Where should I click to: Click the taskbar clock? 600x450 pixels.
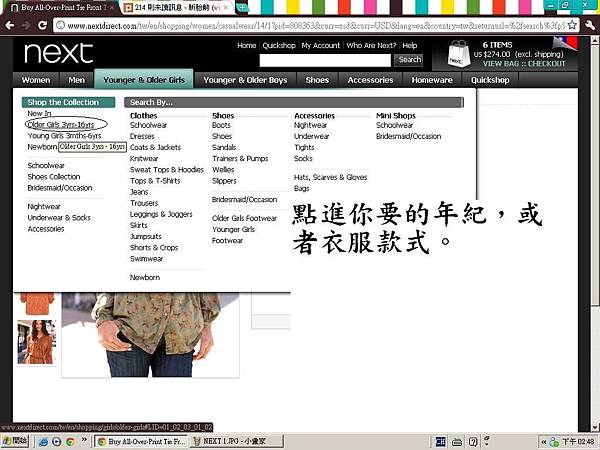pyautogui.click(x=579, y=442)
